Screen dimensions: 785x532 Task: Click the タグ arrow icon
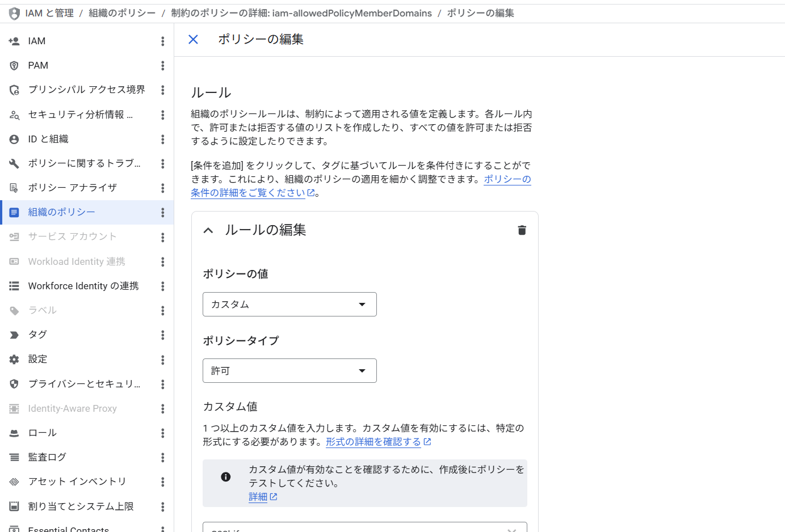point(14,335)
